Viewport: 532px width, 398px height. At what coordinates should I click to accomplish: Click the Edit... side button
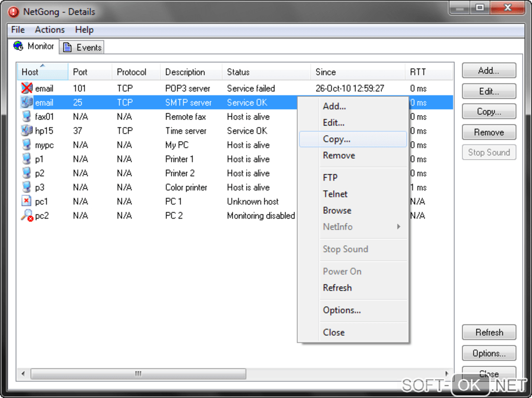point(489,91)
